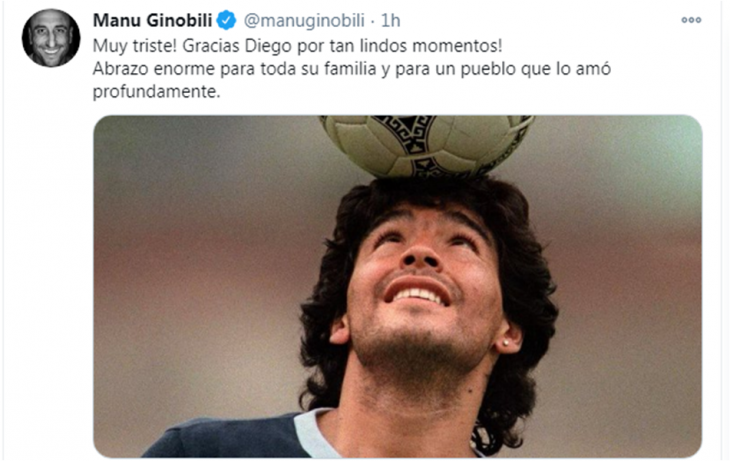Click the dot separator before the 1h timestamp
Screen dimensions: 730x461
point(373,21)
